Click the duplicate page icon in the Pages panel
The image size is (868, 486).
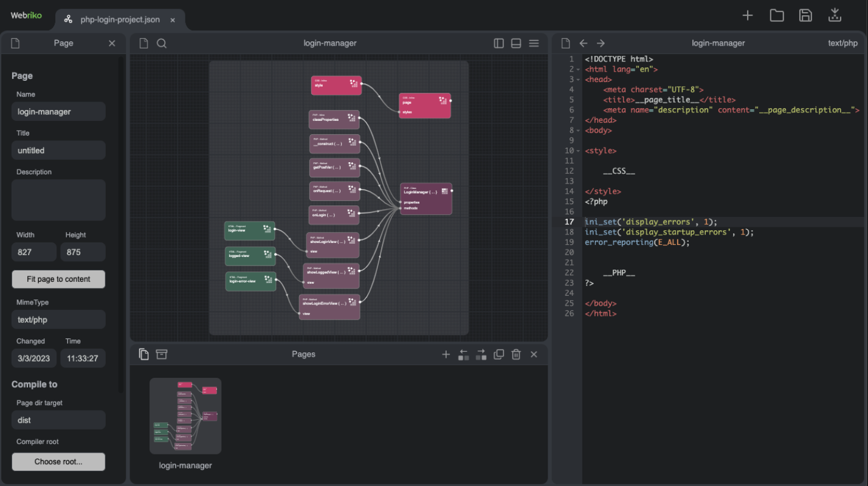tap(498, 354)
